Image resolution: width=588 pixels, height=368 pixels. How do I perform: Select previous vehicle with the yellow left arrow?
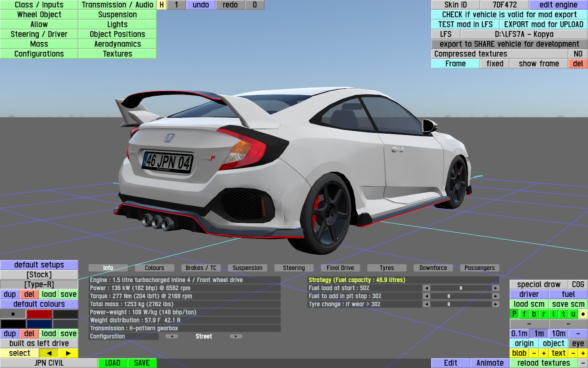coord(49,353)
